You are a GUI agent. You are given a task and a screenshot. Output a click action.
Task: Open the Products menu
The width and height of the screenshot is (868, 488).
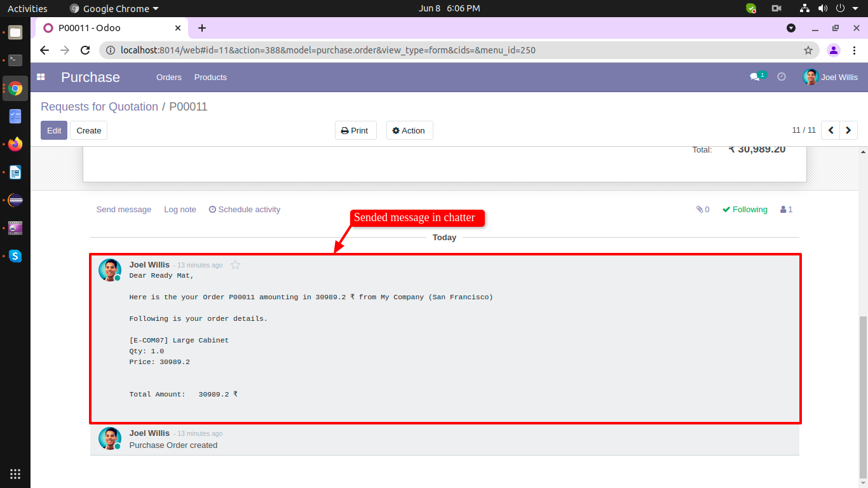[x=210, y=77]
